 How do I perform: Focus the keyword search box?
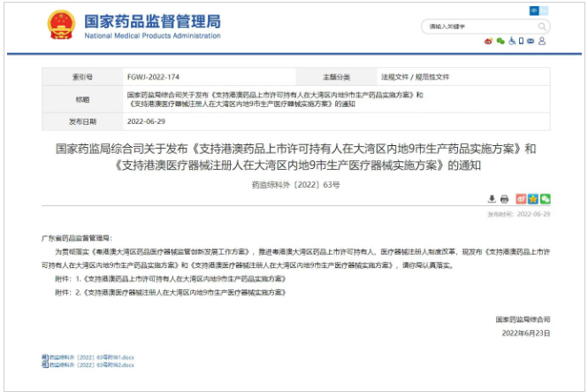[x=485, y=27]
